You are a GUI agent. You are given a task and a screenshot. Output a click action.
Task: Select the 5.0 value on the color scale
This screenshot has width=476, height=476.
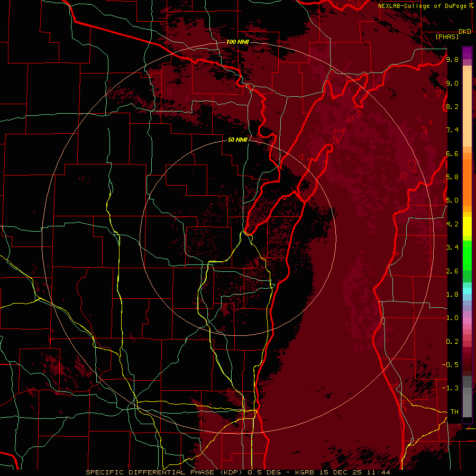click(452, 200)
